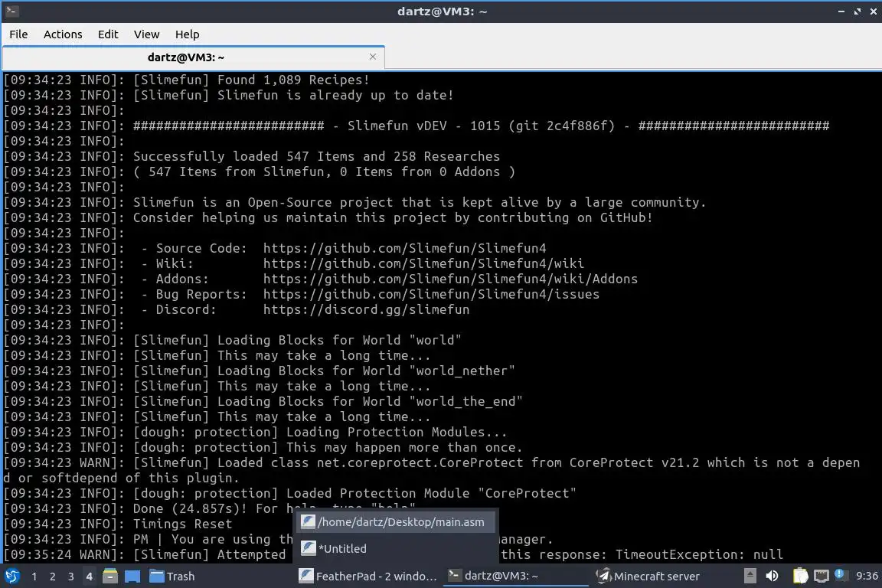Click the Bug Reports URL ending in Slimefun4/issues
This screenshot has width=882, height=588.
(x=432, y=294)
